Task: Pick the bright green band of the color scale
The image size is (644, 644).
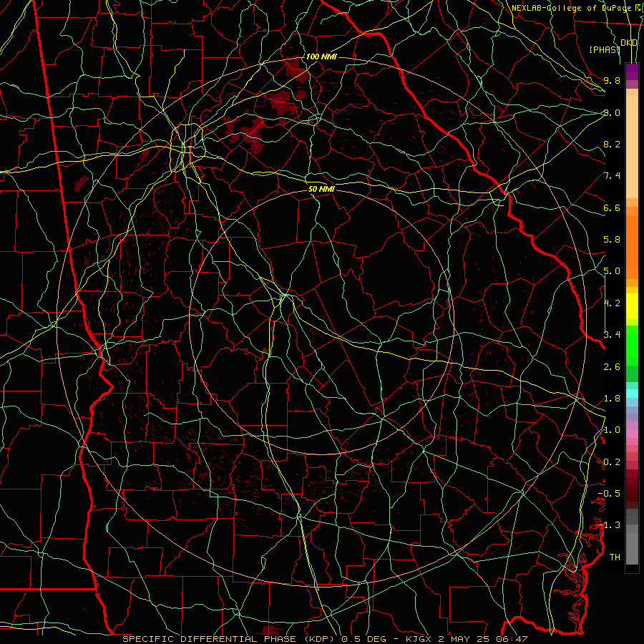Action: tap(632, 345)
